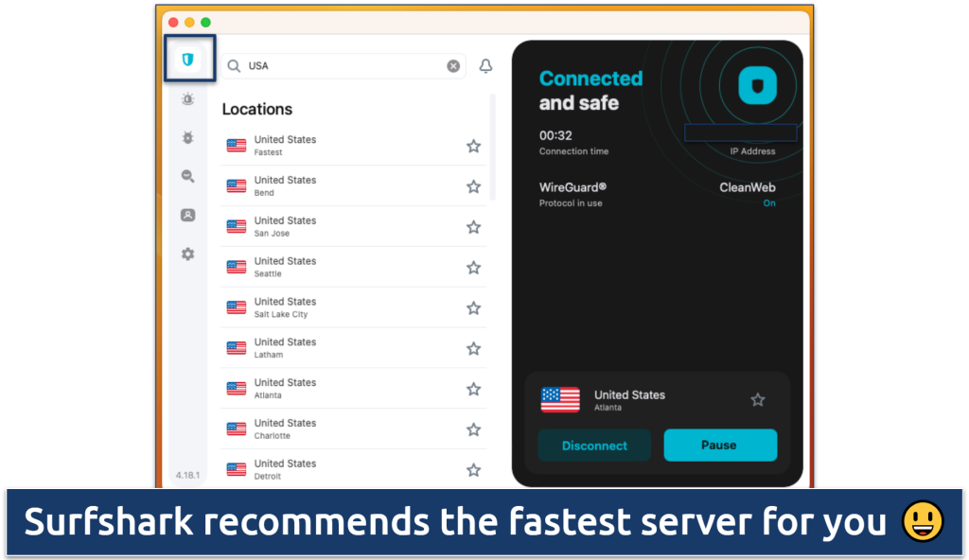The height and width of the screenshot is (560, 969).
Task: Favorite the United States Fastest location
Action: (473, 146)
